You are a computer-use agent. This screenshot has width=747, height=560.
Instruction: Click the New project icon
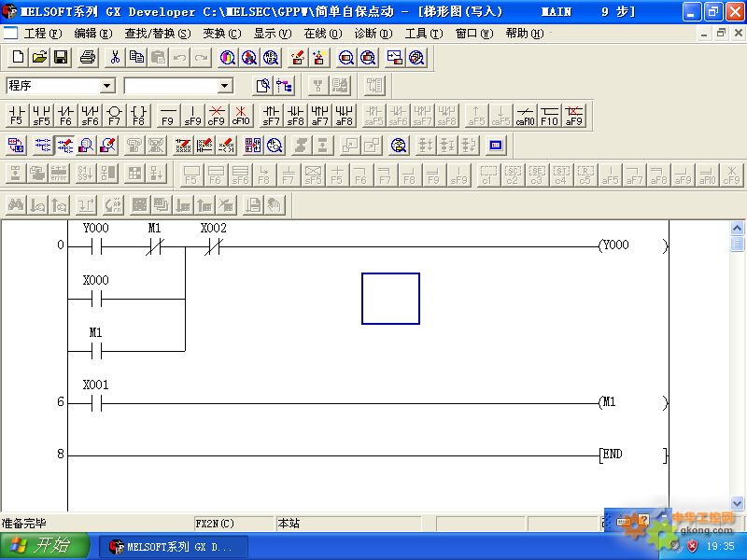click(x=19, y=57)
